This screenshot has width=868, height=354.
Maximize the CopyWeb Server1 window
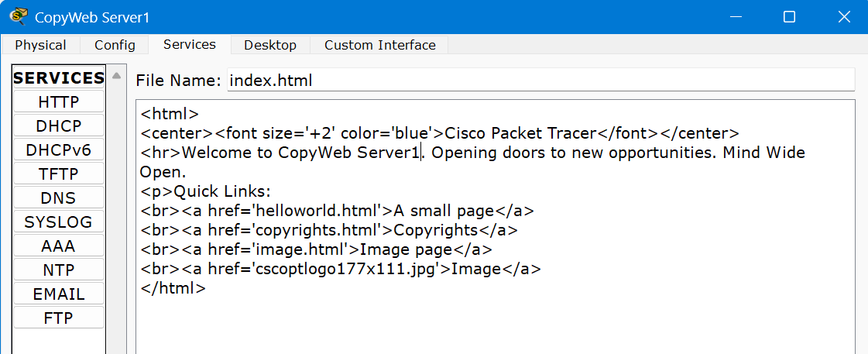point(789,16)
